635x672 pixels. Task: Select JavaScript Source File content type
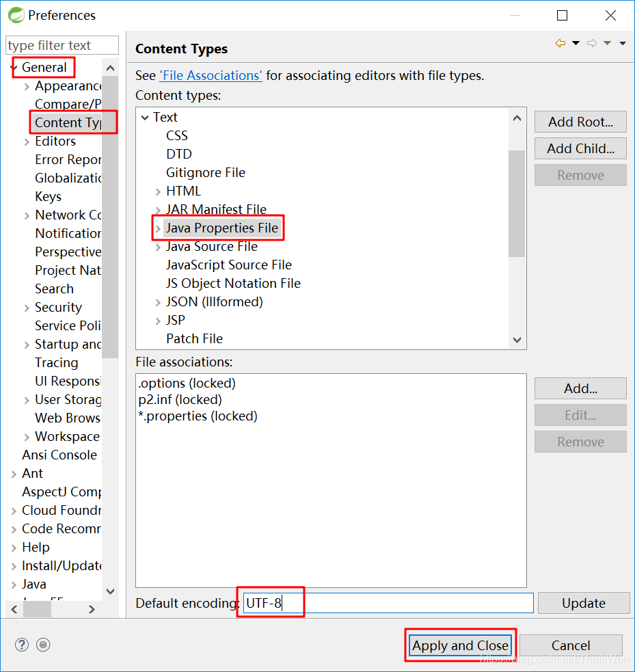coord(229,265)
